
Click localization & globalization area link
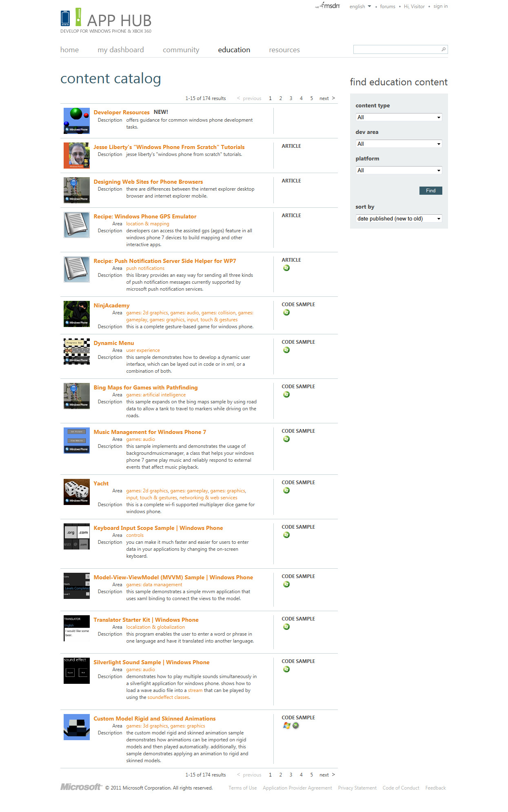coord(155,627)
